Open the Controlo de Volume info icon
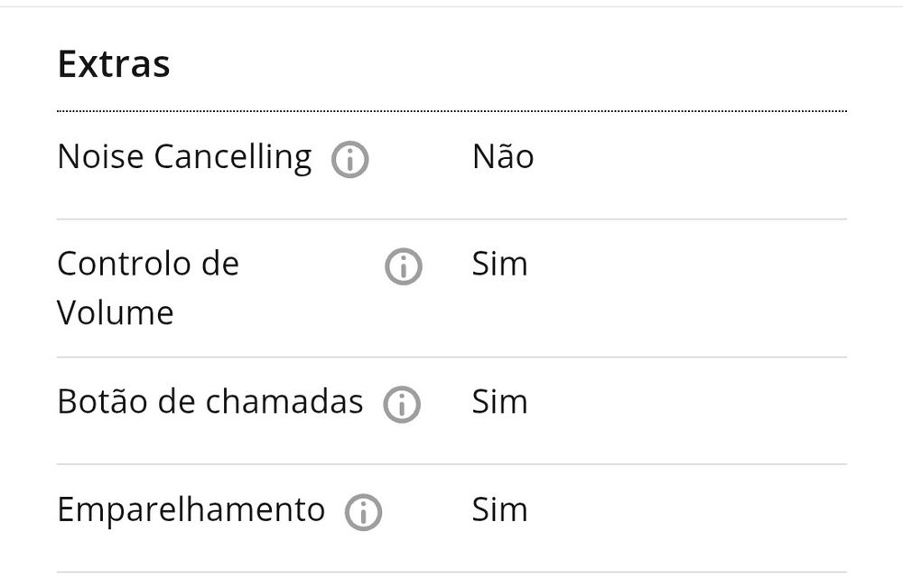903x588 pixels. (403, 267)
